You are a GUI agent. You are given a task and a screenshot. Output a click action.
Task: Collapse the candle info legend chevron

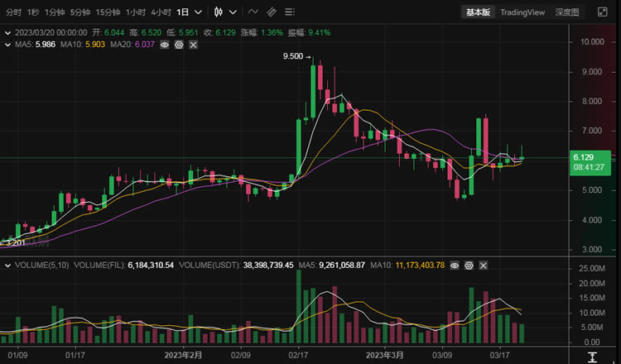[8, 32]
